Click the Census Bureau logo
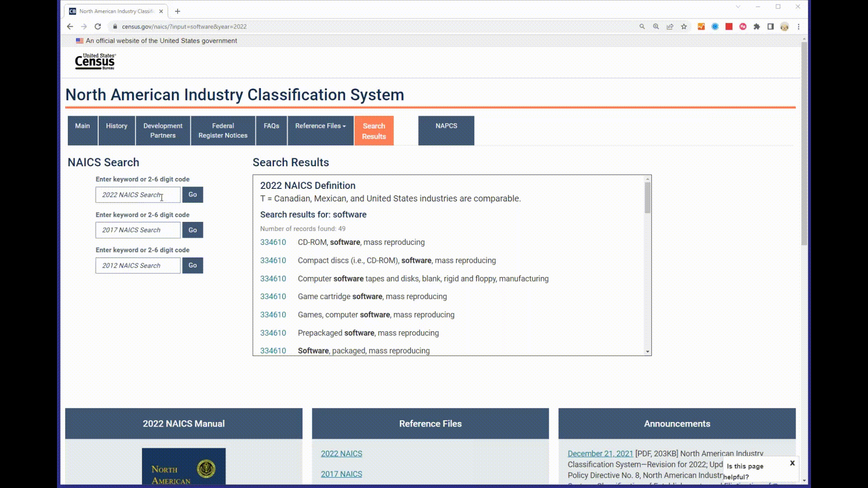Image resolution: width=868 pixels, height=488 pixels. pos(95,61)
